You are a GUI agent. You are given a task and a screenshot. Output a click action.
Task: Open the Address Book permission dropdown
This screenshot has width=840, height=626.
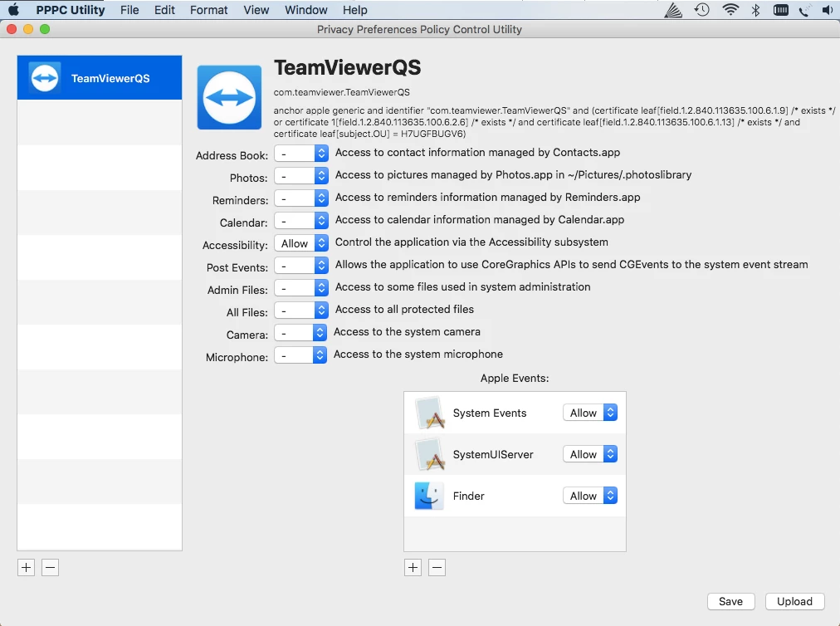(301, 154)
